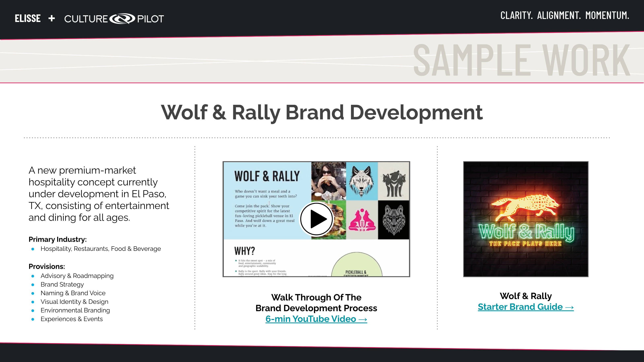
Task: Click the Environmental Branding bullet
Action: [x=75, y=310]
